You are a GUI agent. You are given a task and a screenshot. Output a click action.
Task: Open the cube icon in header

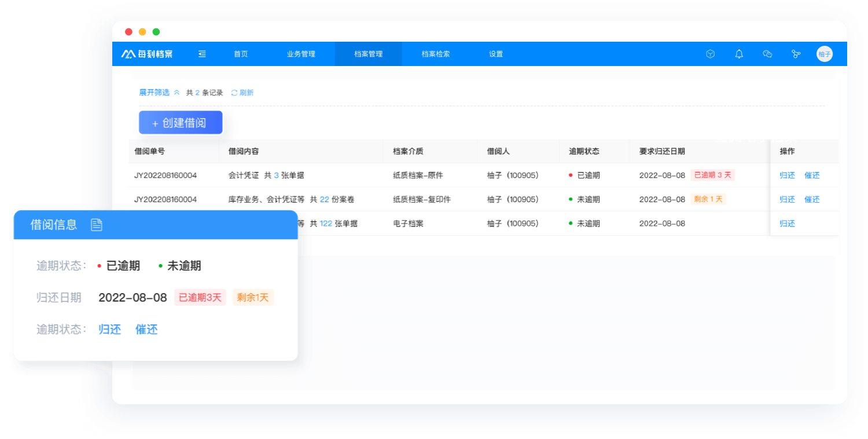(710, 54)
